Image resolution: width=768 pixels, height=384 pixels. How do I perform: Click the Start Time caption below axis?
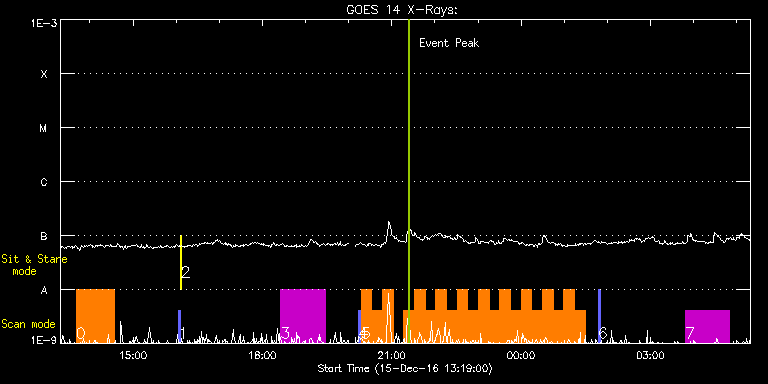pyautogui.click(x=405, y=368)
